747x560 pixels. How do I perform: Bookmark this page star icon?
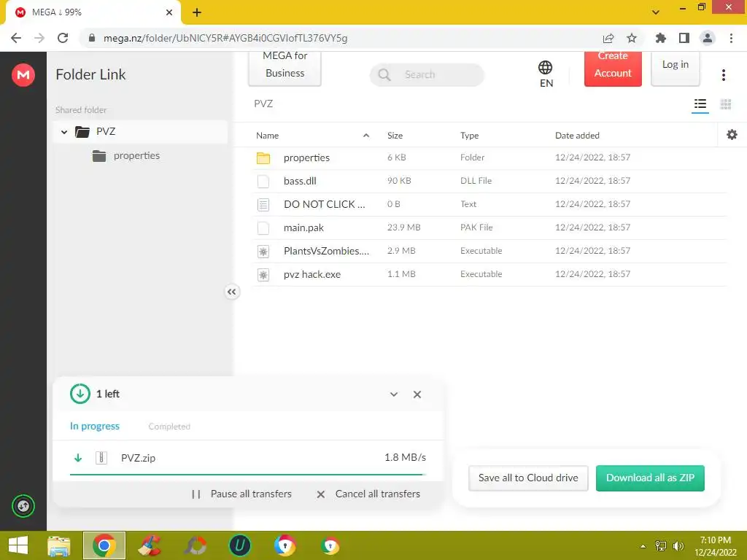(632, 38)
